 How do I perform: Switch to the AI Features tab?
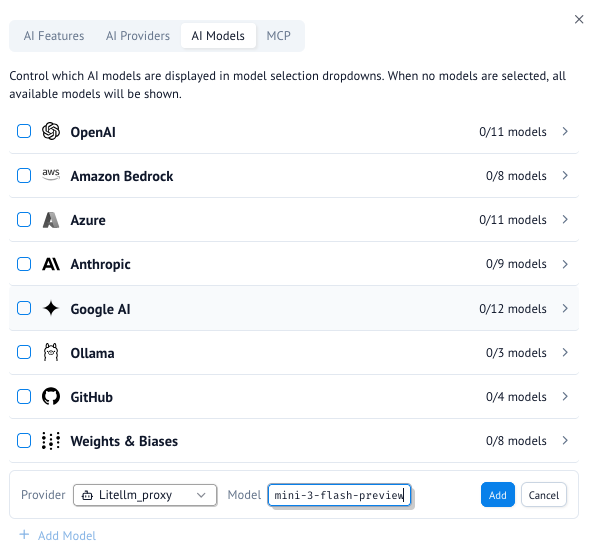(54, 36)
